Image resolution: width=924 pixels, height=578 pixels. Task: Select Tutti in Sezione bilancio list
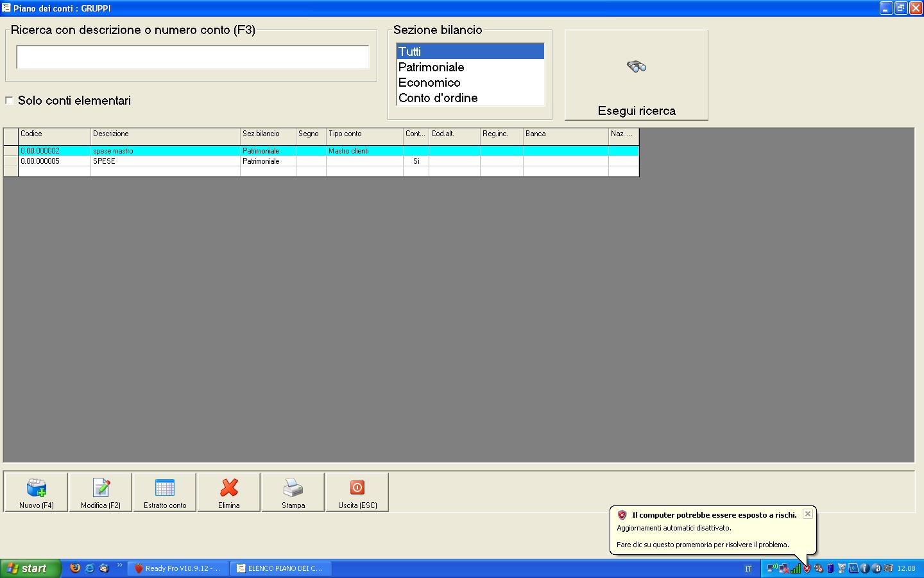(x=470, y=51)
